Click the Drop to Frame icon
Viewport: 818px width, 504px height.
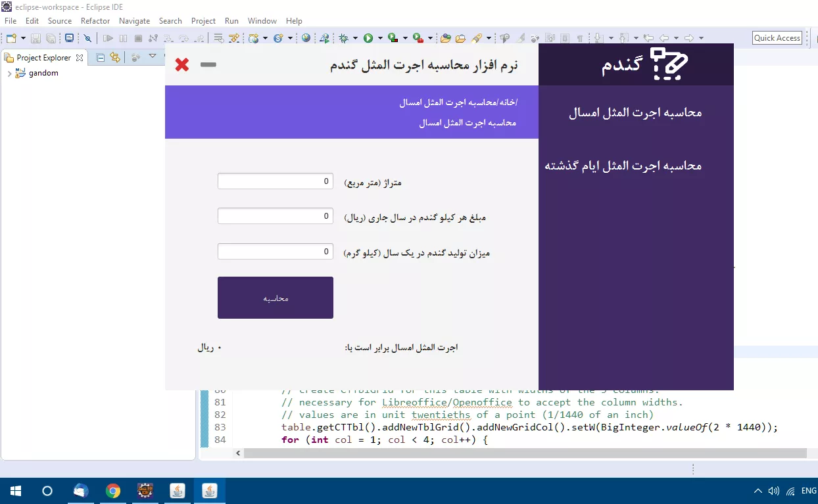point(218,38)
